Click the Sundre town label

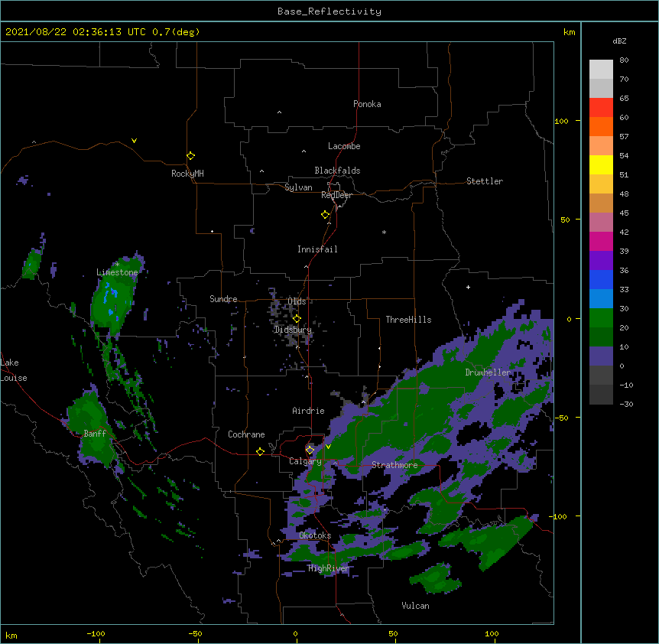223,299
